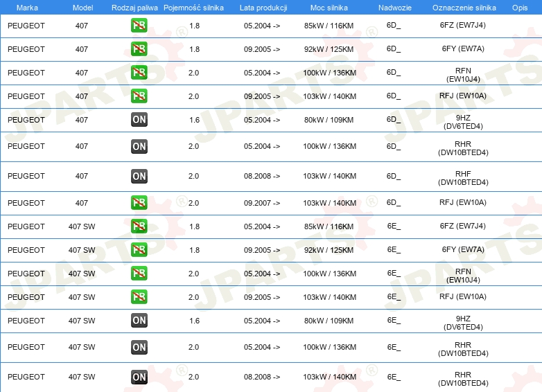
Task: Click the petrol icon for 407 6FY (EW7A)
Action: (139, 49)
